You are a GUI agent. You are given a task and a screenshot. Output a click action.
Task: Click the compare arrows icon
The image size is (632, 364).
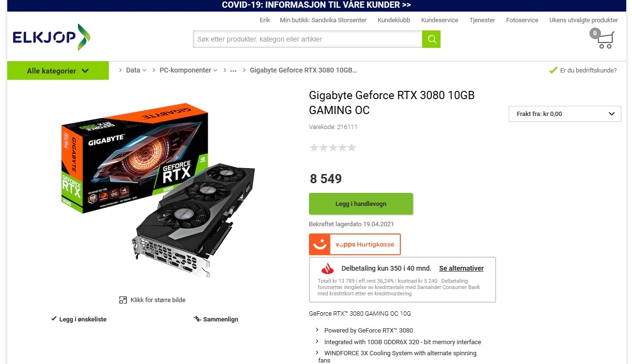(x=197, y=319)
